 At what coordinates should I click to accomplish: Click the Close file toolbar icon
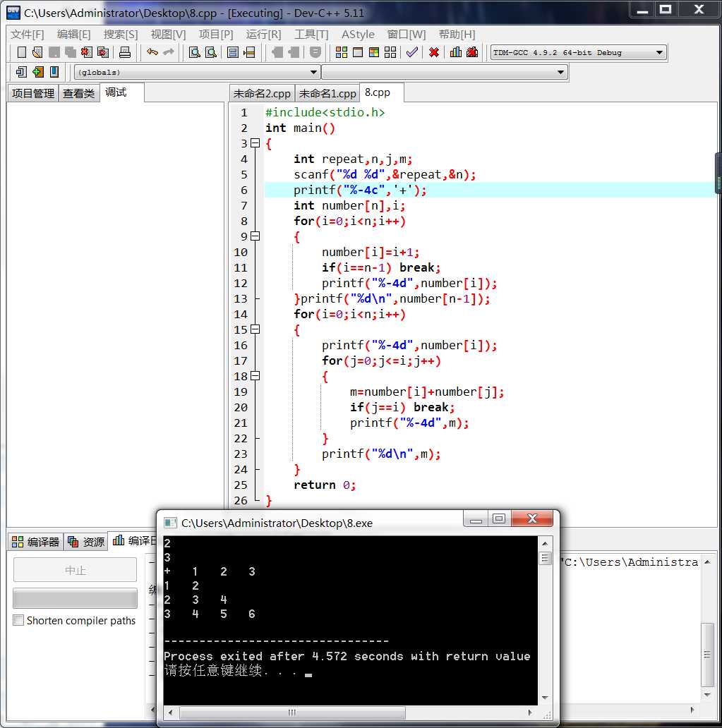[86, 52]
